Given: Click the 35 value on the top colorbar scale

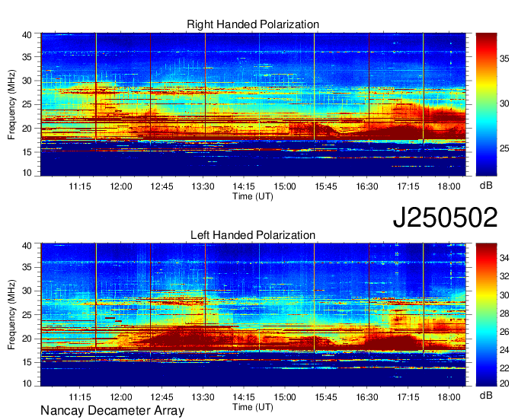Looking at the screenshot, I should coord(504,59).
